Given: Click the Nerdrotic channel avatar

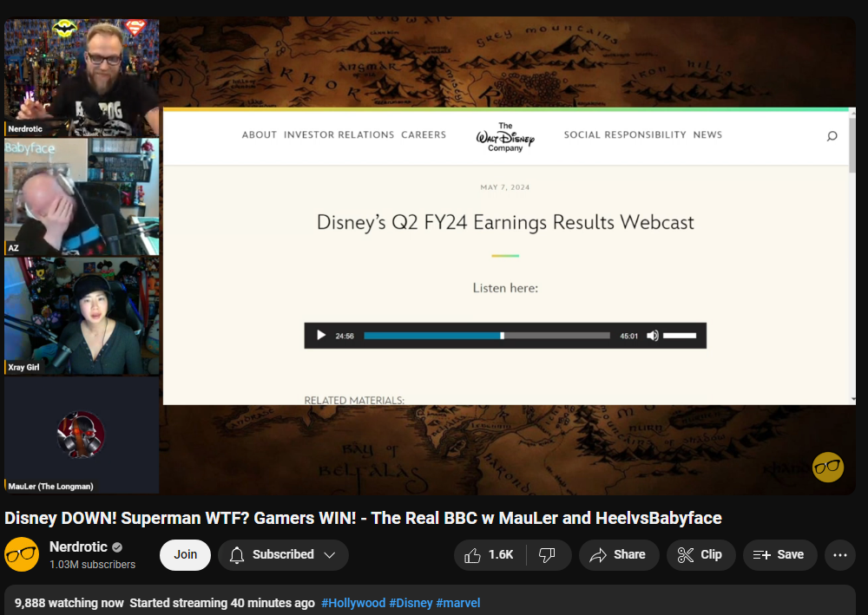Looking at the screenshot, I should (x=22, y=554).
